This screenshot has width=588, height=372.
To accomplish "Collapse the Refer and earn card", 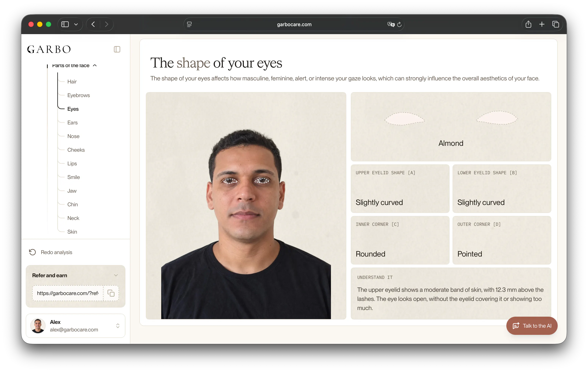I will (116, 275).
